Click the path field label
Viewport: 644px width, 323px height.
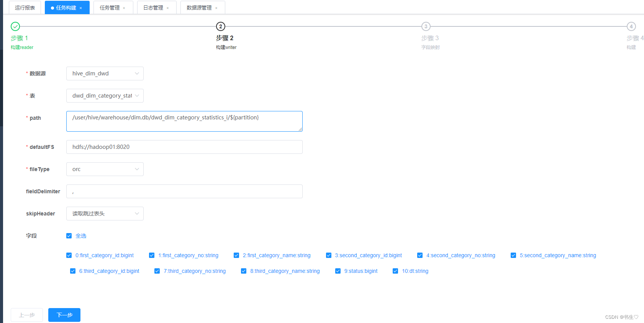[x=35, y=118]
